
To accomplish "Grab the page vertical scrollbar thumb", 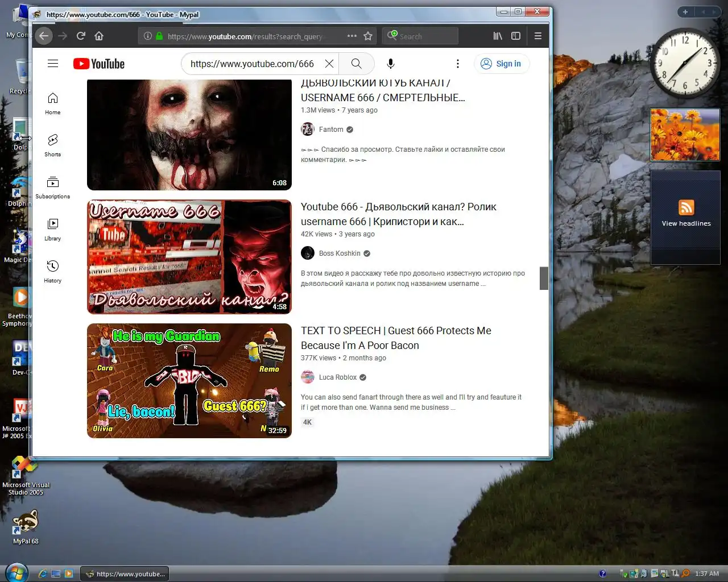I will [x=544, y=278].
